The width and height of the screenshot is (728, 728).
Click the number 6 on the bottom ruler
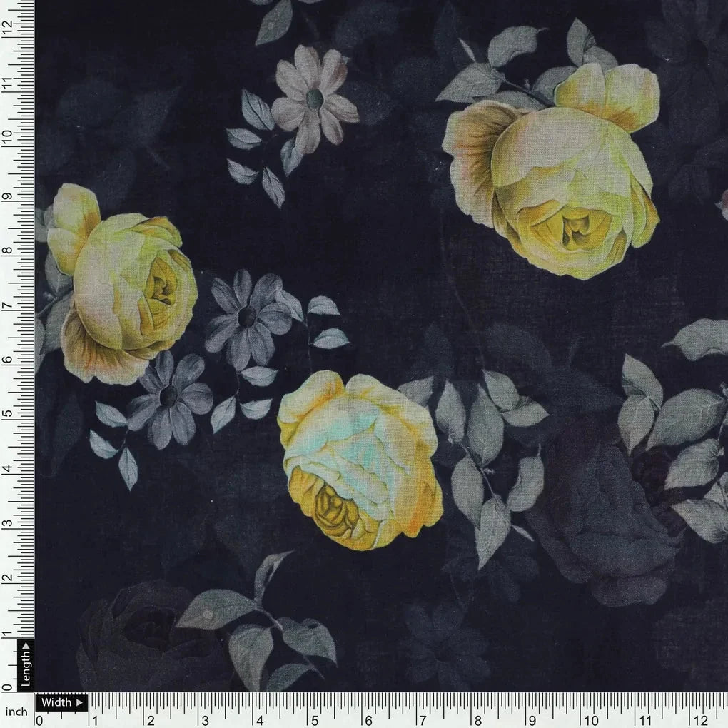[x=368, y=719]
